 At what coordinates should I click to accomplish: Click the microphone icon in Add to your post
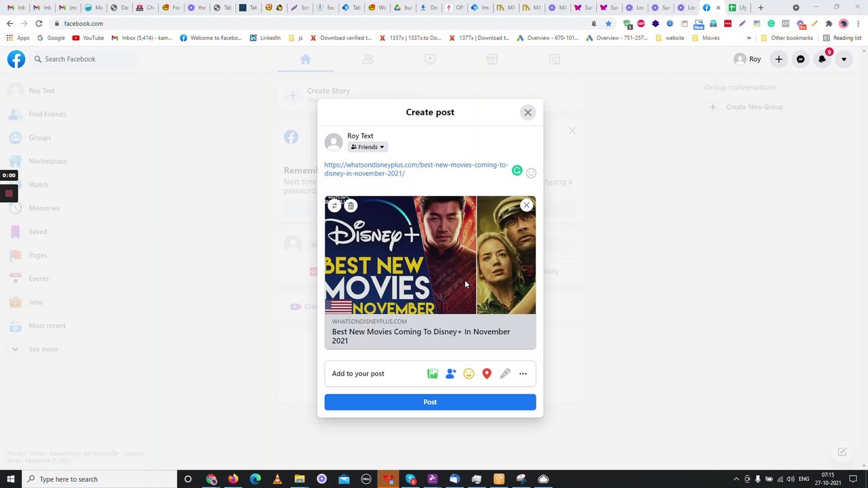[x=505, y=373]
